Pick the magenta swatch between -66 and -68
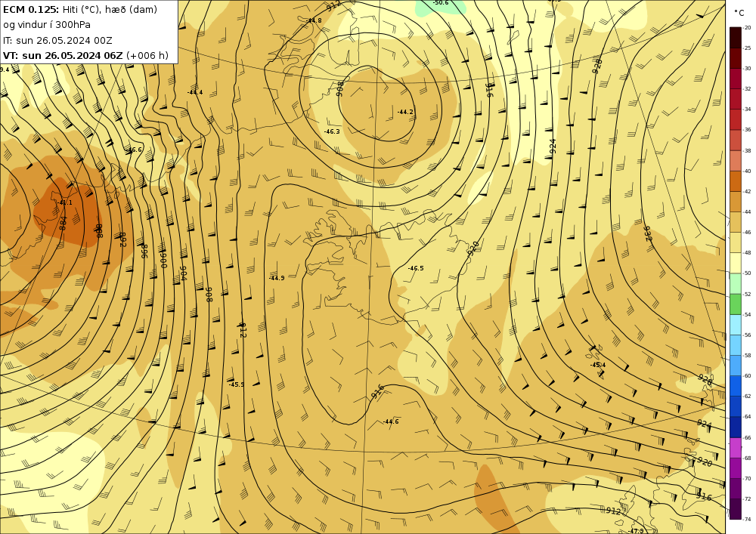Viewport: 756px width, 534px height. pyautogui.click(x=736, y=447)
